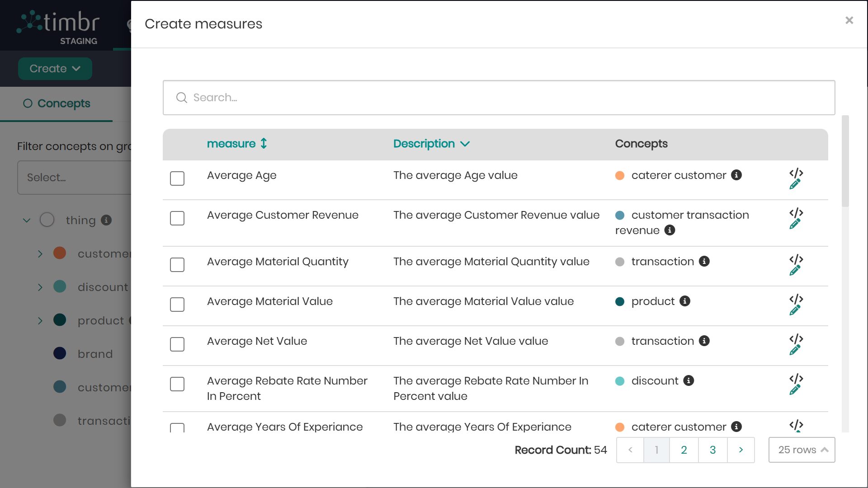Screen dimensions: 868x488
Task: Click the dialog vertical scrollbar
Action: tap(845, 161)
